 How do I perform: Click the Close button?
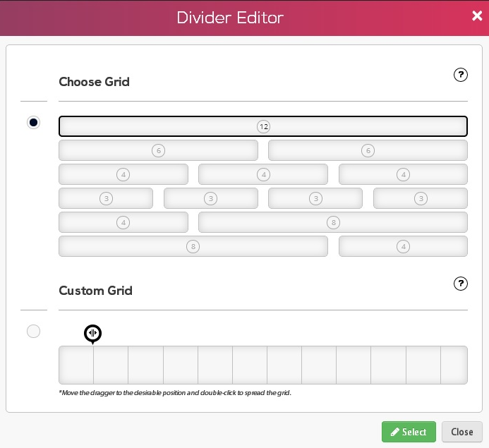462,432
